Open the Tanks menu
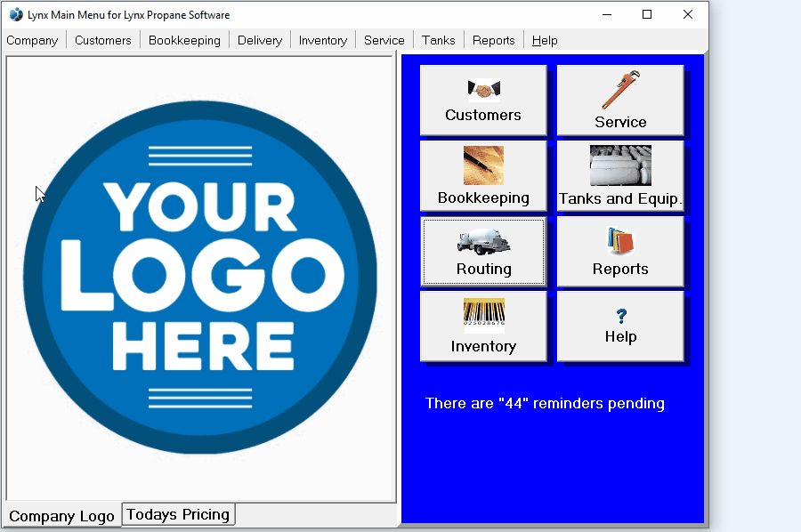 coord(438,40)
